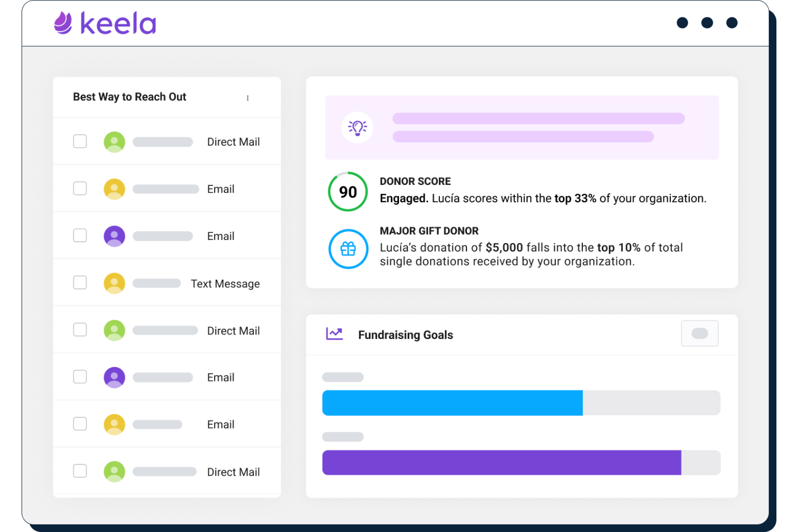
Task: Click the Keela logo
Action: pyautogui.click(x=104, y=23)
